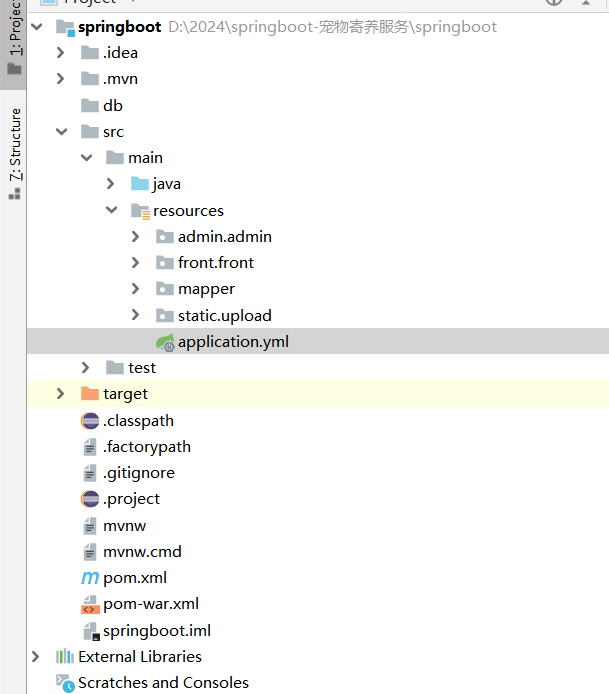Collapse the resources folder arrow
This screenshot has width=609, height=694.
111,211
